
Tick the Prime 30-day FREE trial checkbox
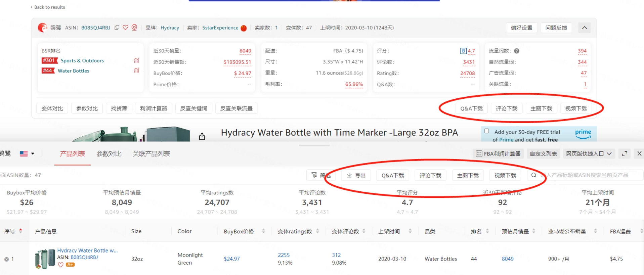coord(486,131)
